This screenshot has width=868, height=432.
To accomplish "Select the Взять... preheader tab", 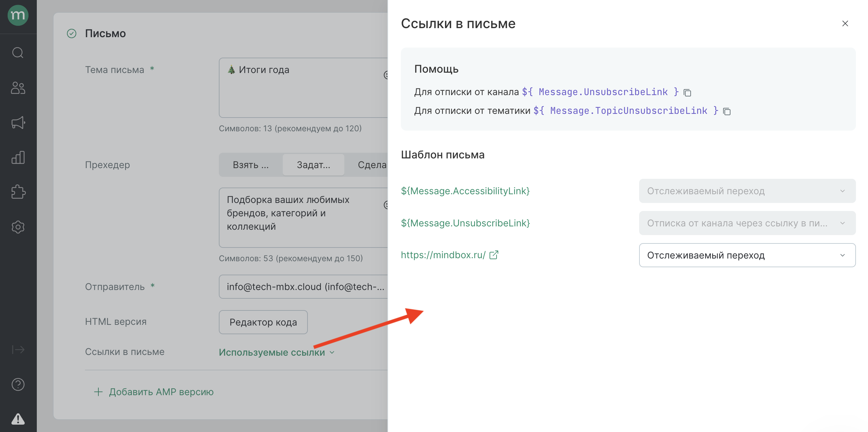I will [251, 165].
